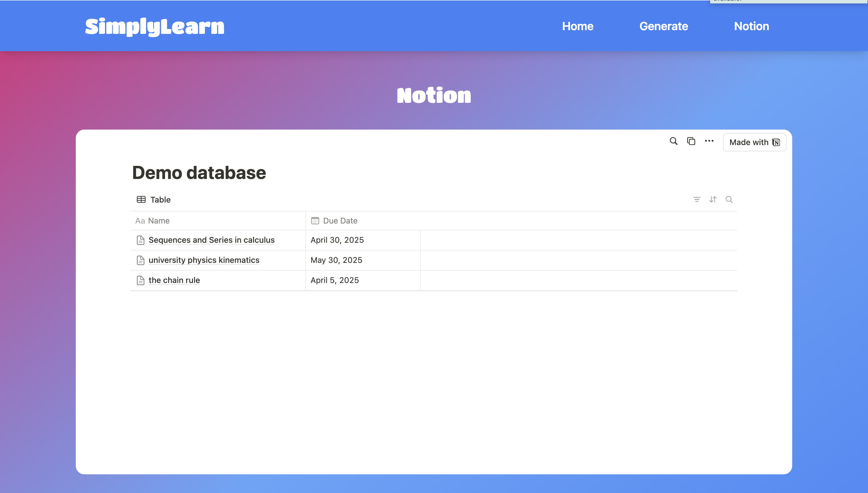Open university physics kinematics page
The image size is (868, 493).
[x=204, y=260]
